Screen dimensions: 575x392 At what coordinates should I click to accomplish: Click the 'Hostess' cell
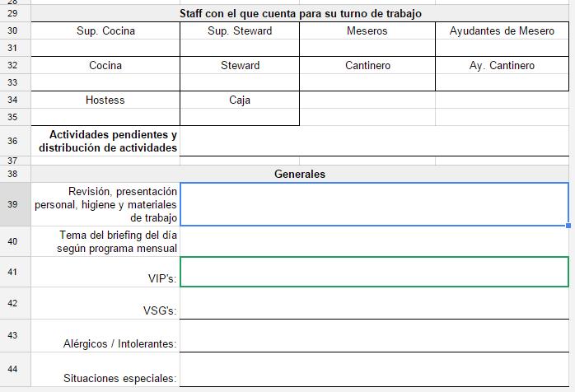pos(105,100)
